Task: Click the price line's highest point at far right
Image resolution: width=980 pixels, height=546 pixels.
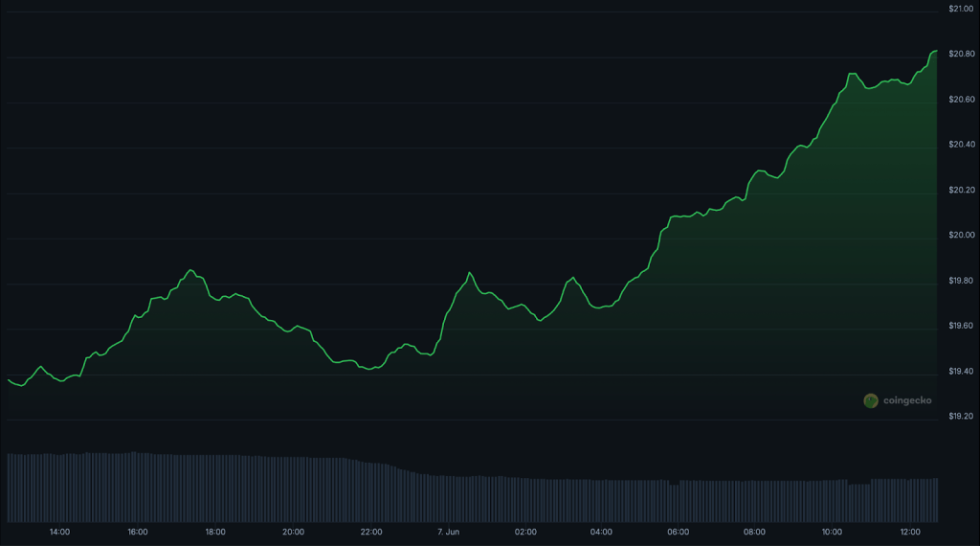Action: (935, 51)
